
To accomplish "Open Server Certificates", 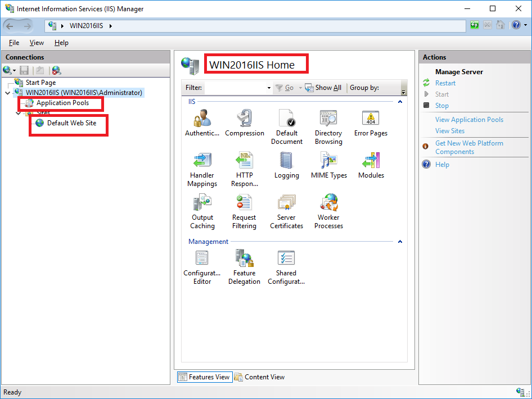I will [x=286, y=208].
